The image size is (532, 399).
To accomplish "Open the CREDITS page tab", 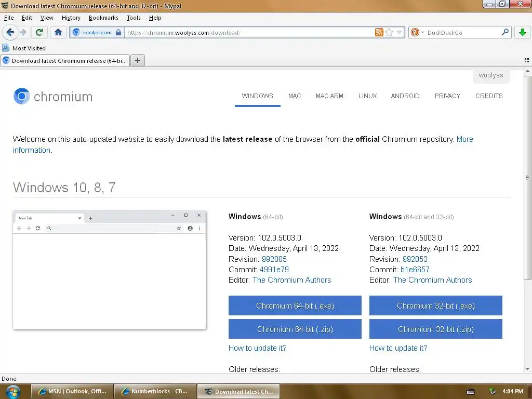I will 489,96.
